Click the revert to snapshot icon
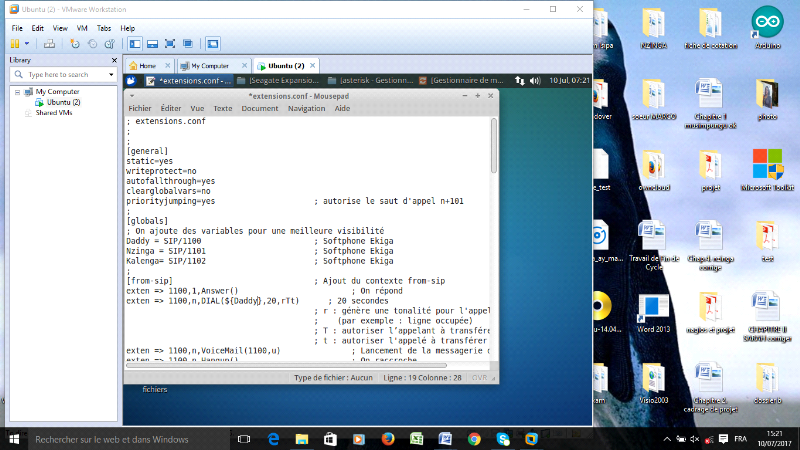 92,44
